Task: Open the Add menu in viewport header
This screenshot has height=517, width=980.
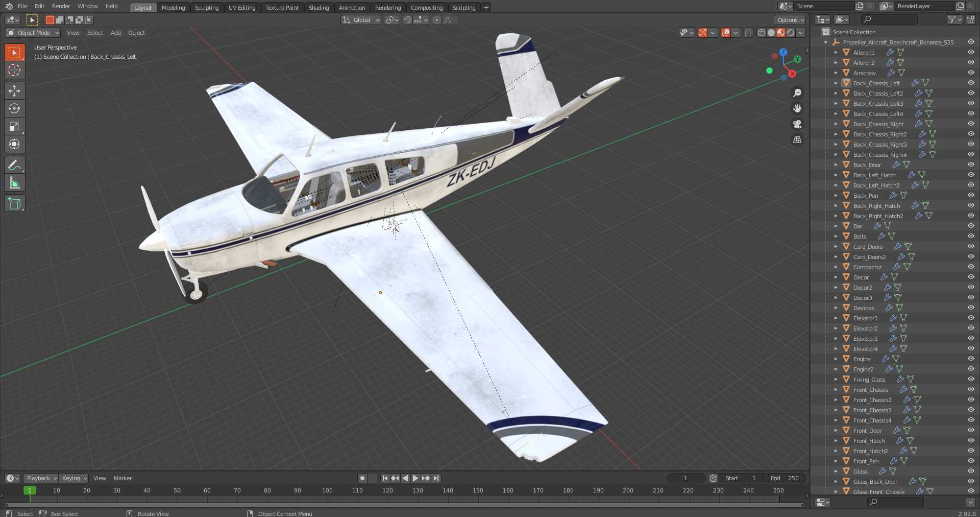Action: tap(116, 33)
